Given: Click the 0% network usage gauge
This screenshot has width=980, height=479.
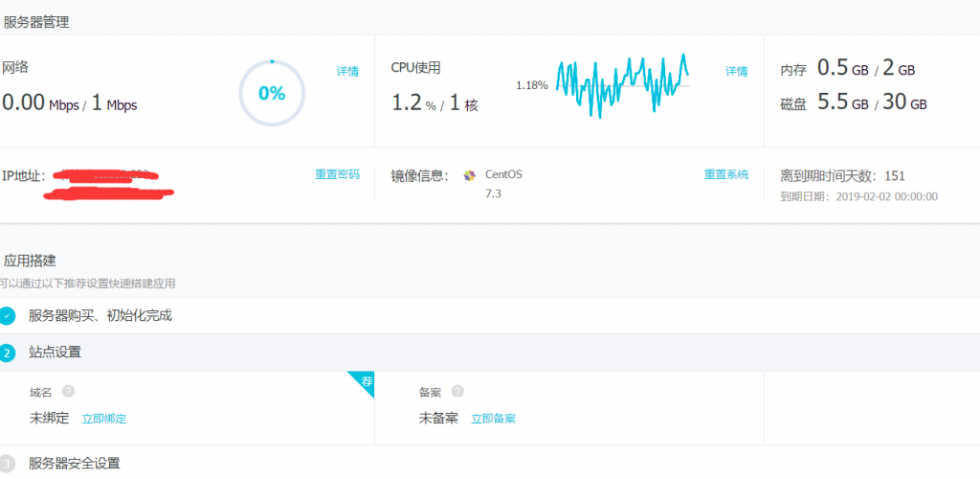Looking at the screenshot, I should click(272, 93).
